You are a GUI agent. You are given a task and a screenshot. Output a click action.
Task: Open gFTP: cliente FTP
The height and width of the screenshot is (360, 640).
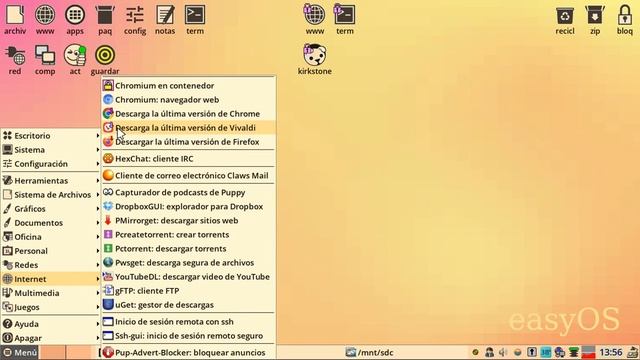point(188,291)
